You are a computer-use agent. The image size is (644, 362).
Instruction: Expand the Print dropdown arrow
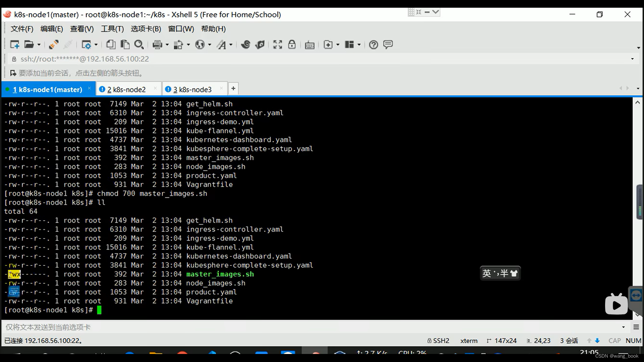(167, 45)
